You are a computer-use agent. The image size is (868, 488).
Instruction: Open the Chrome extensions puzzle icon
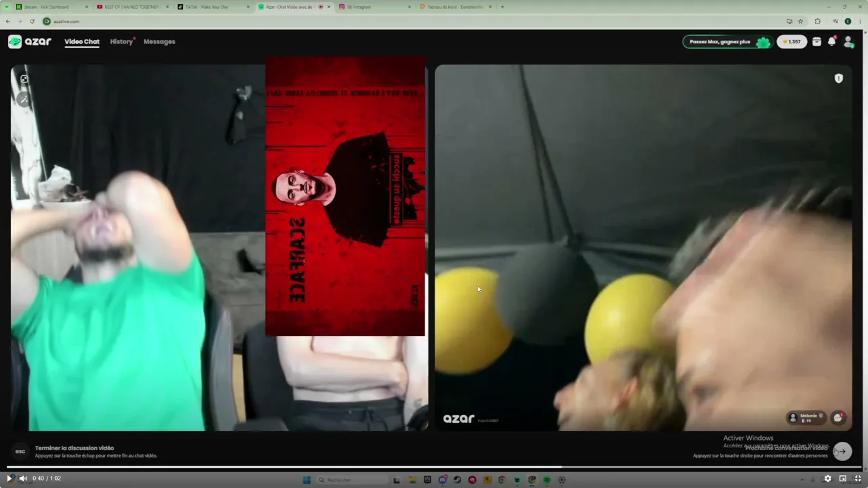817,21
